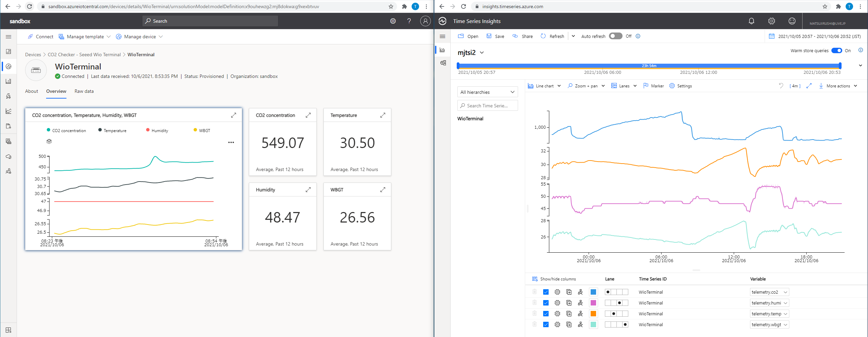Switch to the Raw data tab
The height and width of the screenshot is (337, 868).
click(84, 91)
